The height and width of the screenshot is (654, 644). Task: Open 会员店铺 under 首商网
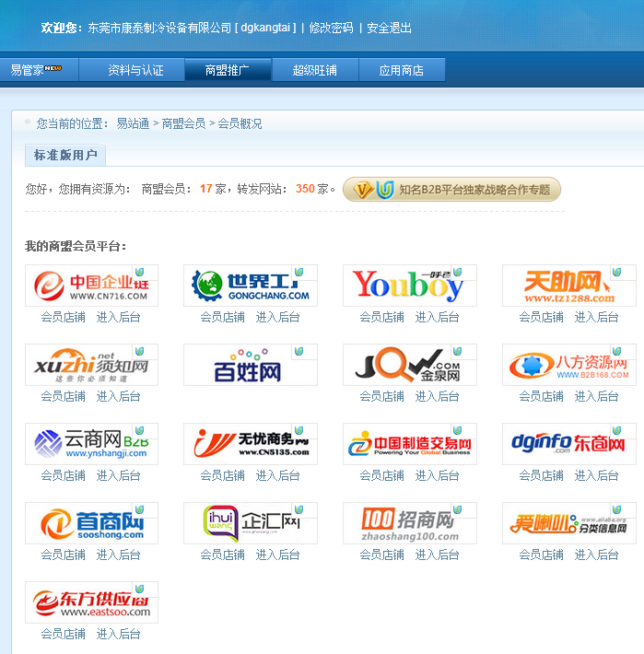[63, 555]
